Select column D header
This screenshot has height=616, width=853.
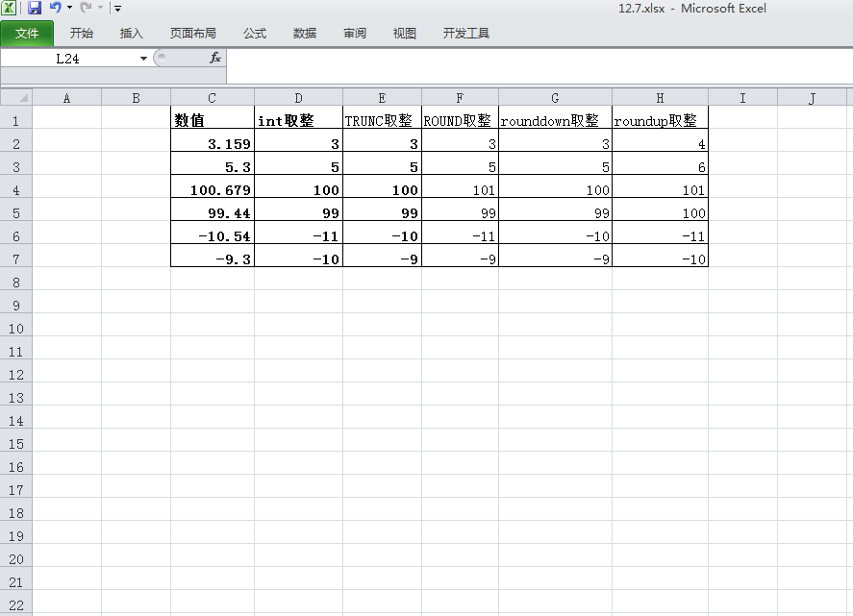(x=299, y=98)
